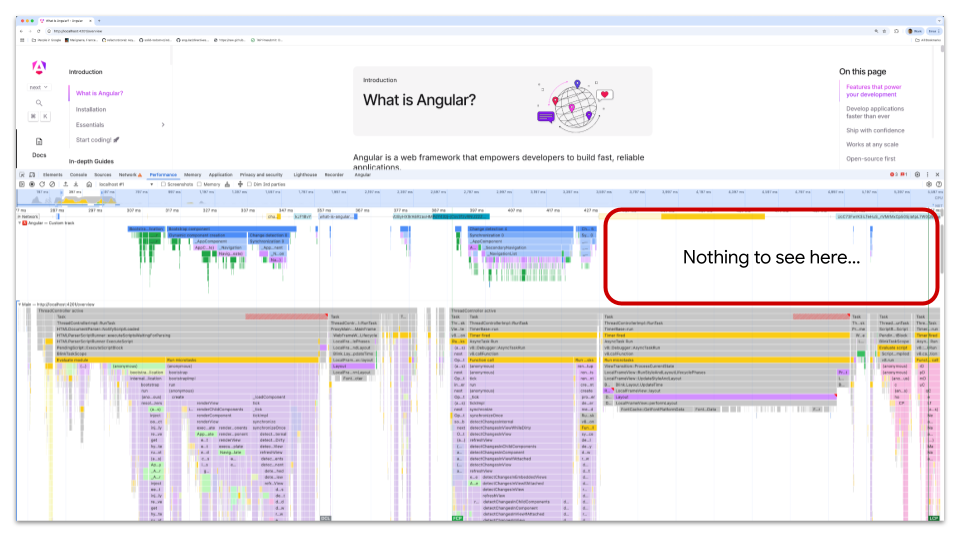Click the red error count badge
Image resolution: width=960 pixels, height=540 pixels.
click(x=894, y=174)
